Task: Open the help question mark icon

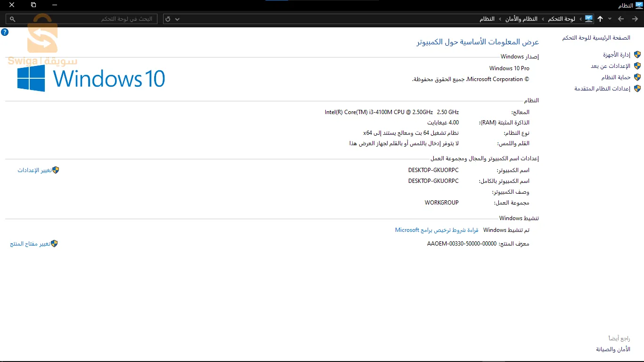Action: click(5, 32)
